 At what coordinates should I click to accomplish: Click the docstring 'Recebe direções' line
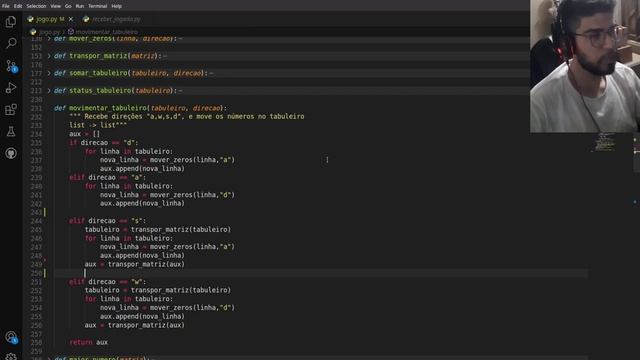(x=187, y=116)
